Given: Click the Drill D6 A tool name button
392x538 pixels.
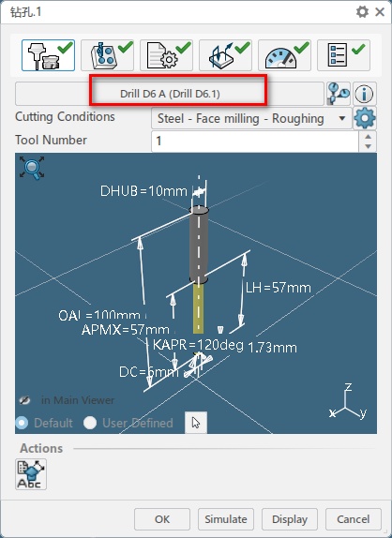Looking at the screenshot, I should tap(170, 94).
